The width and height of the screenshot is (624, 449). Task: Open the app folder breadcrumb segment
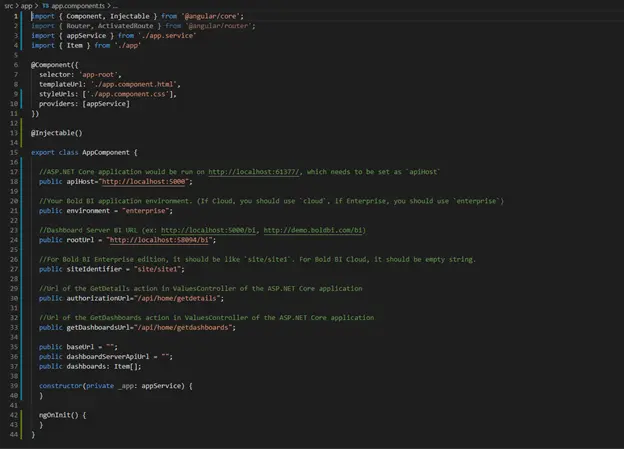coord(26,6)
